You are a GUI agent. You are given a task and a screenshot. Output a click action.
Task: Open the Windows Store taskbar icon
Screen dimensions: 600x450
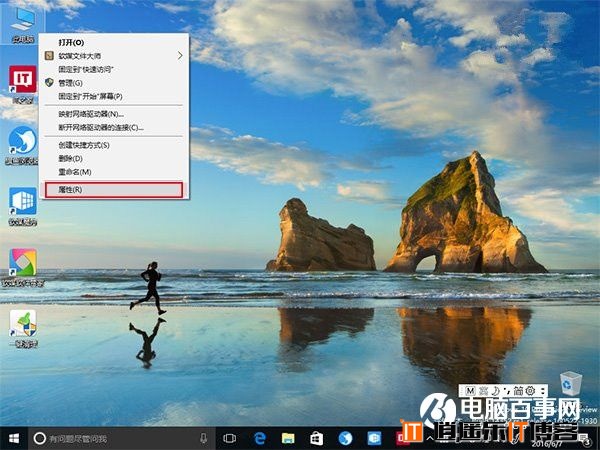316,438
